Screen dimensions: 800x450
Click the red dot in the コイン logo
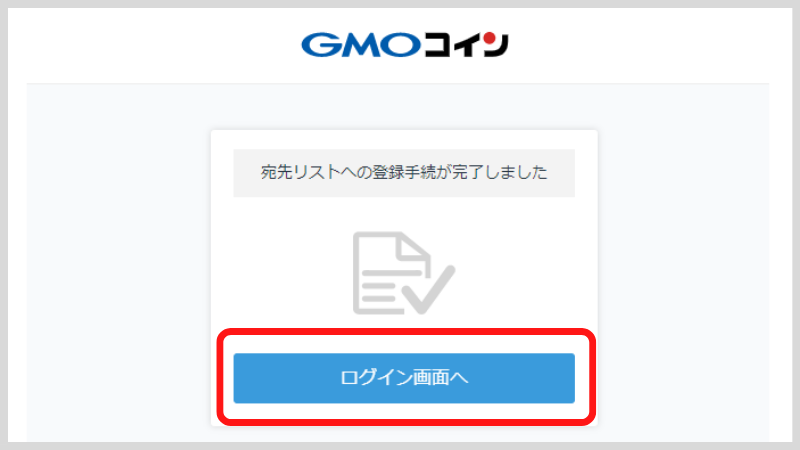[489, 38]
